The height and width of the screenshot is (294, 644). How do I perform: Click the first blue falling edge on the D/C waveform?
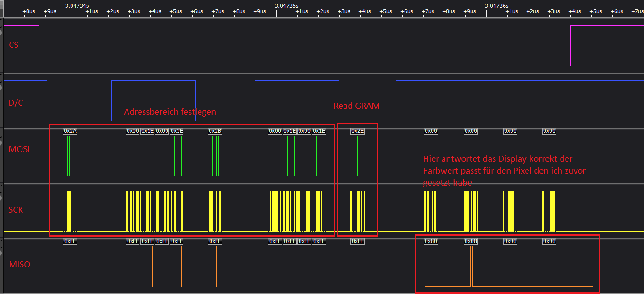pyautogui.click(x=47, y=101)
